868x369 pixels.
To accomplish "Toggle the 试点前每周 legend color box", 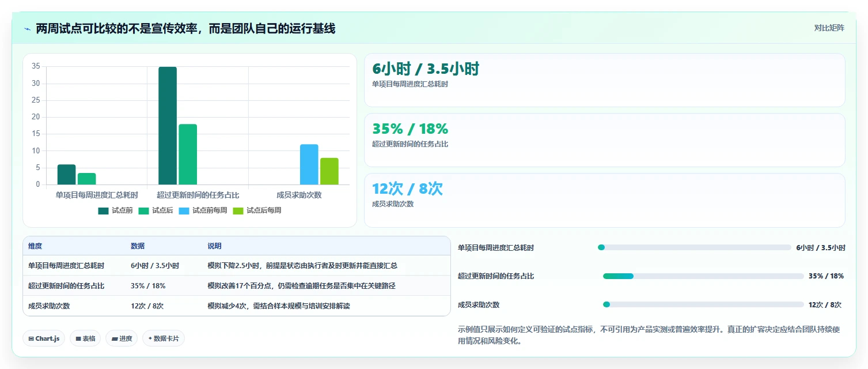I will 184,211.
